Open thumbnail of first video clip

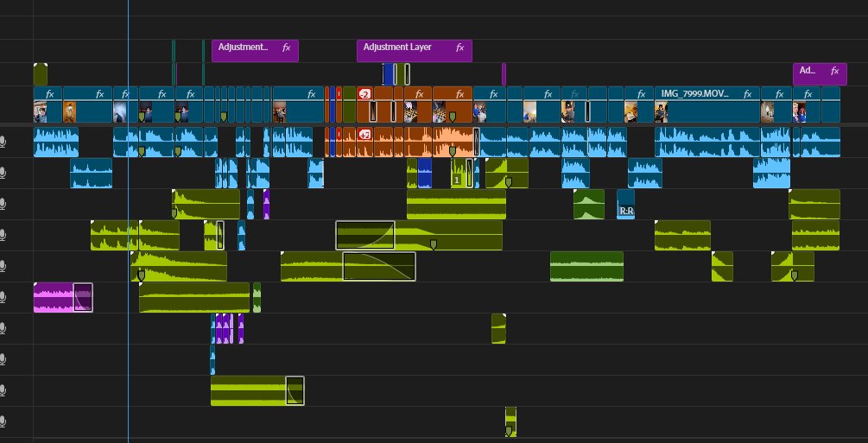(41, 112)
